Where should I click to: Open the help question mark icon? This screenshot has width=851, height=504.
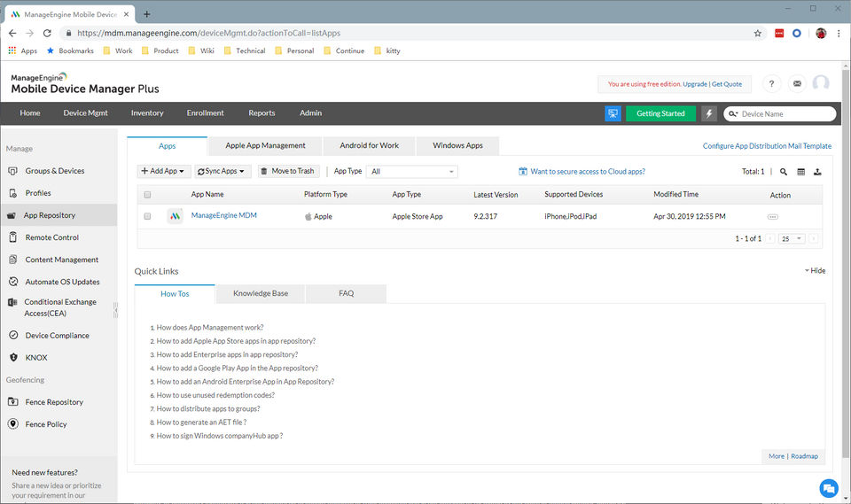772,83
